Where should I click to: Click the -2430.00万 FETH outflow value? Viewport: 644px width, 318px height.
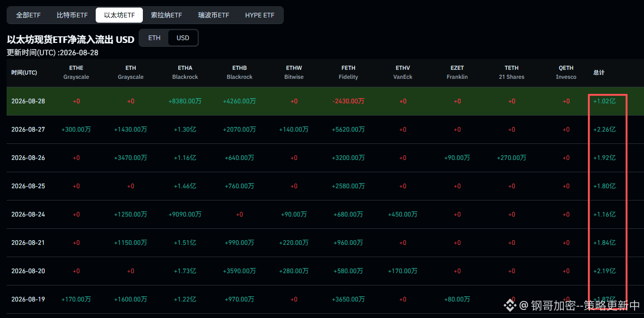[348, 101]
